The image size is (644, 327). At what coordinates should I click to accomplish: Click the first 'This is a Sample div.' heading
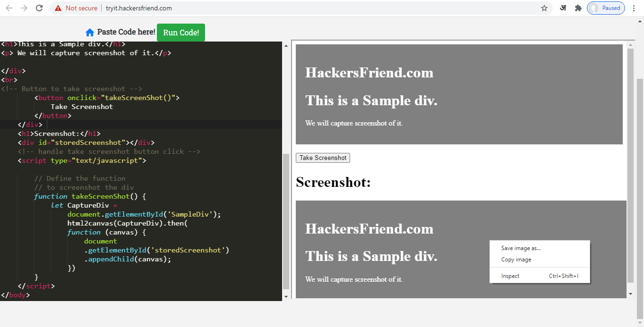[371, 101]
